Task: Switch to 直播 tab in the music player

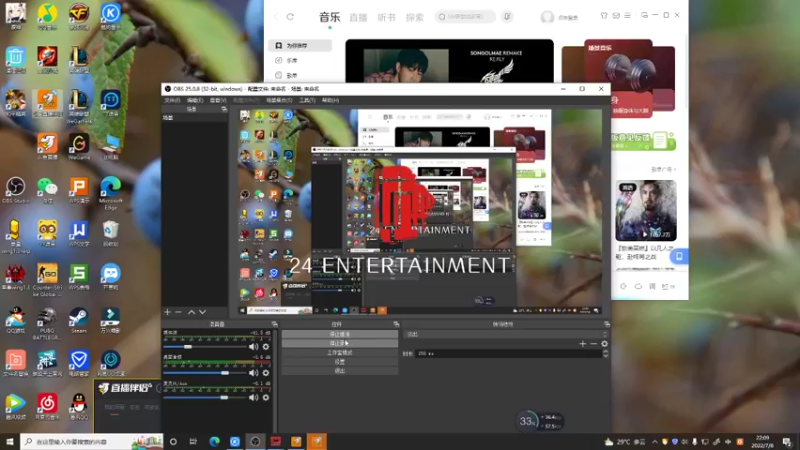Action: pyautogui.click(x=358, y=17)
